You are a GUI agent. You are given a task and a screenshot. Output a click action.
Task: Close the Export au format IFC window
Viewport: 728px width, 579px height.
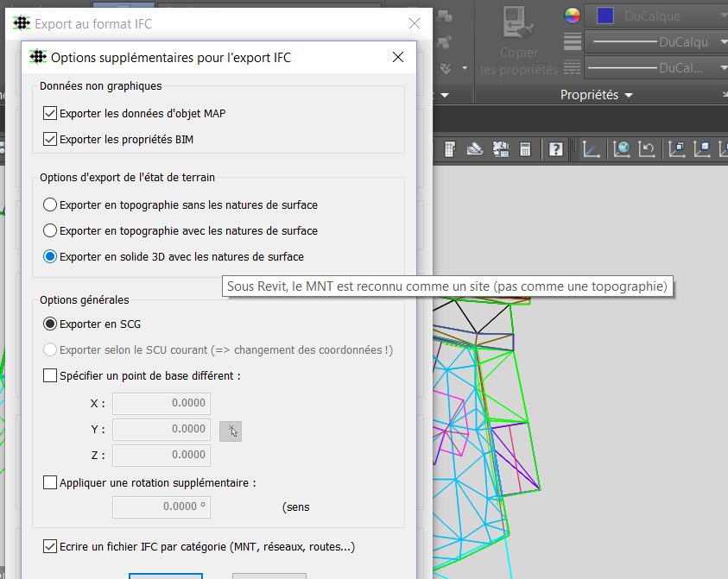coord(415,23)
